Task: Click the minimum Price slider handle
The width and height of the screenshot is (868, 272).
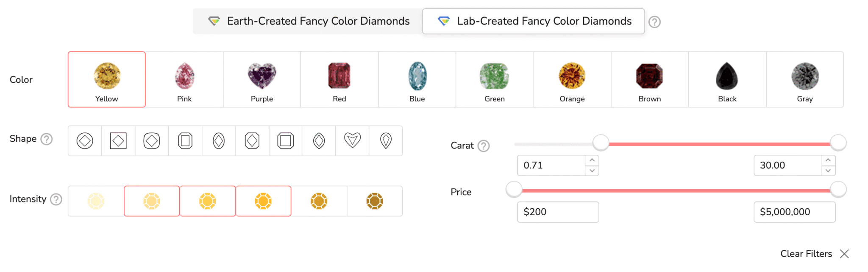Action: (514, 190)
